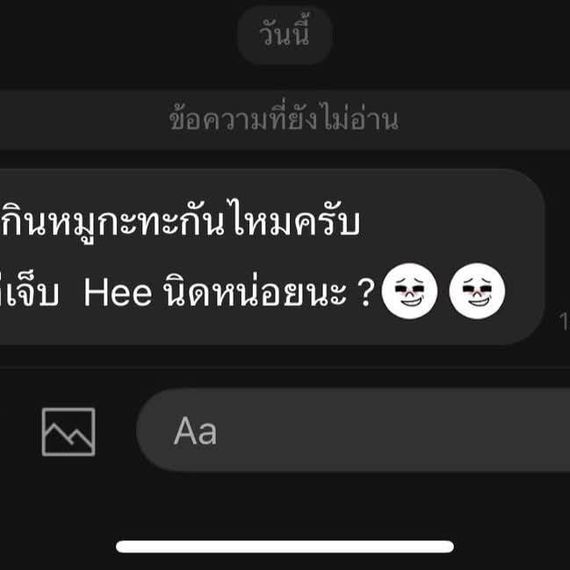This screenshot has width=570, height=570.
Task: Tap the question mark before emojis
Action: click(366, 293)
